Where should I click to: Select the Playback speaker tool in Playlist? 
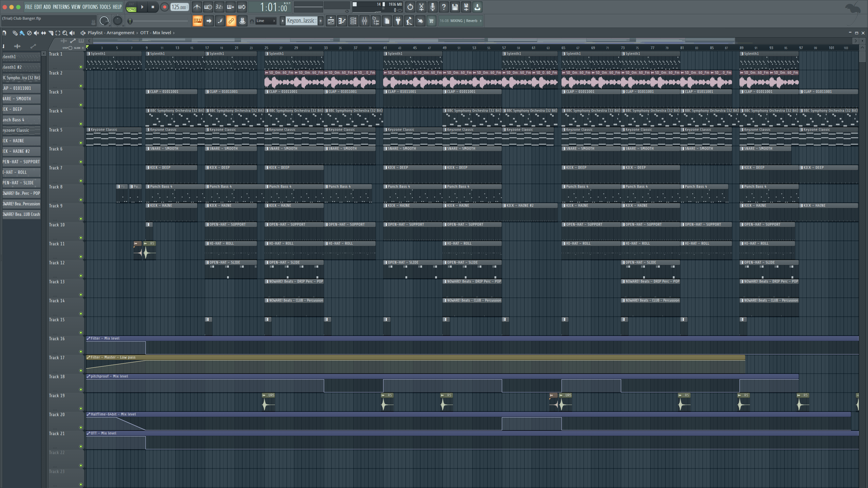pos(72,33)
